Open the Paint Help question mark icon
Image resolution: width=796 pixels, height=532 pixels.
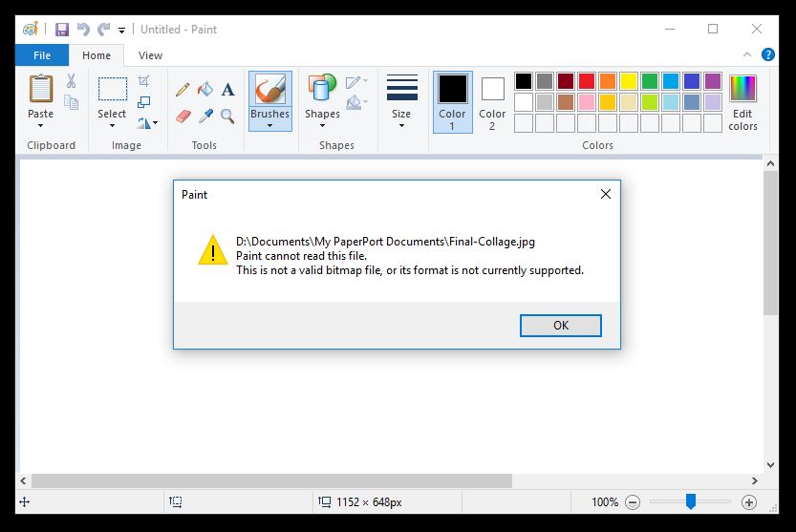pos(768,54)
